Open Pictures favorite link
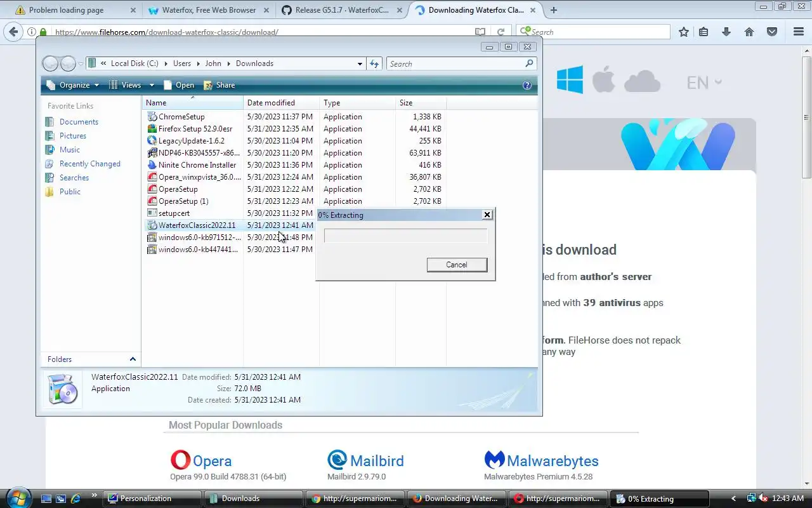This screenshot has width=812, height=508. point(72,136)
